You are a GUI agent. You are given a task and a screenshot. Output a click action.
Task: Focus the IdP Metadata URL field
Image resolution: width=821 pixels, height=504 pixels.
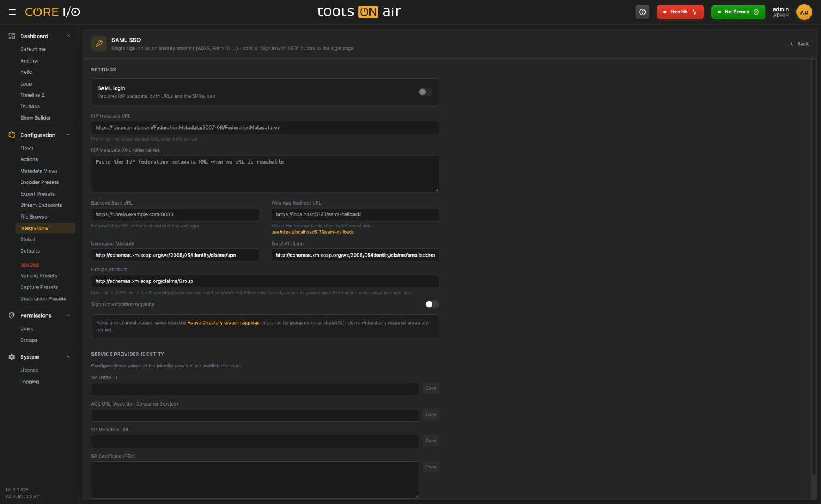coord(265,128)
